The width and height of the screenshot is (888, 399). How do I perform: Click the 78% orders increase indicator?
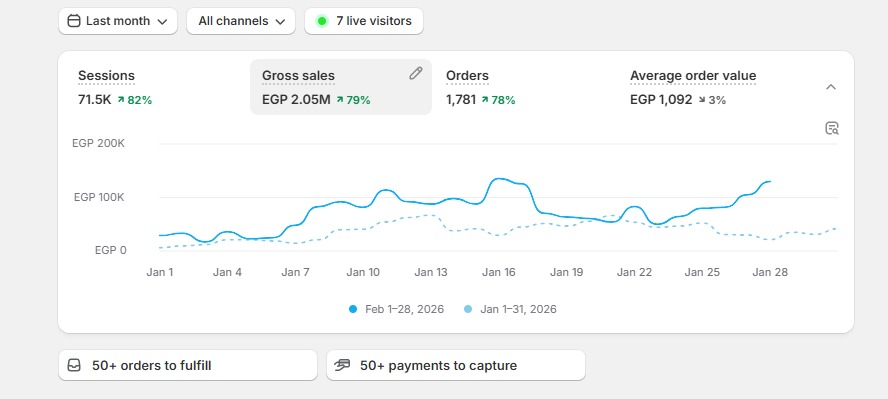coord(498,100)
